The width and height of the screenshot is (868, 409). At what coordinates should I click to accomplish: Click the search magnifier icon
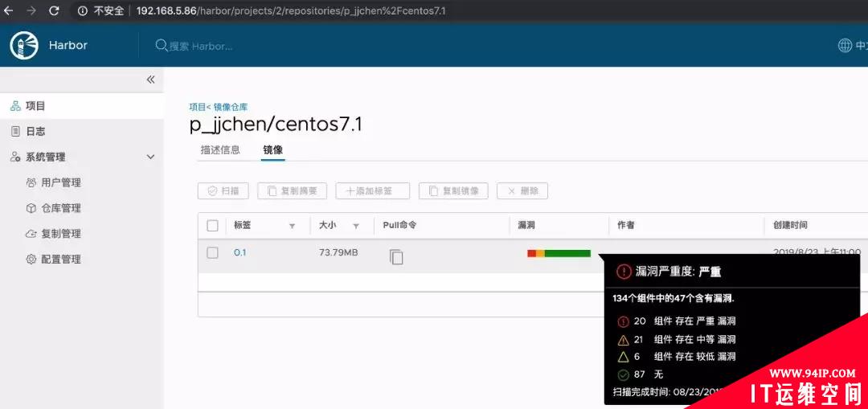[x=161, y=45]
